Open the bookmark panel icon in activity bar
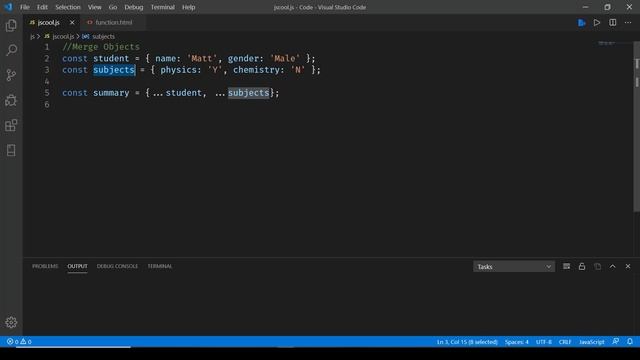 (x=11, y=150)
